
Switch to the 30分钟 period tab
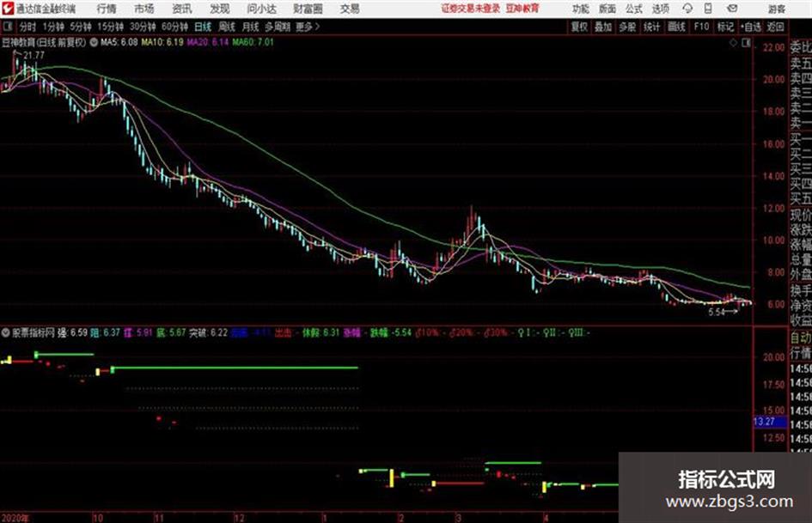coord(143,27)
